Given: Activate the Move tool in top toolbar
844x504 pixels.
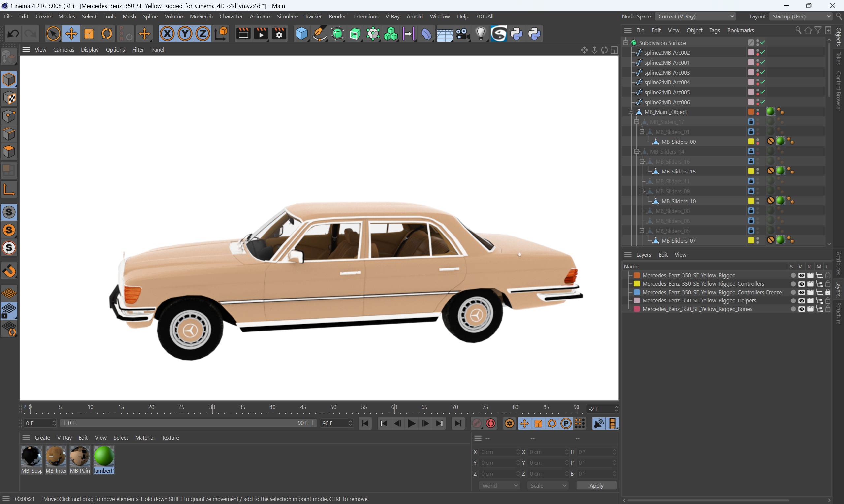Looking at the screenshot, I should pos(71,34).
